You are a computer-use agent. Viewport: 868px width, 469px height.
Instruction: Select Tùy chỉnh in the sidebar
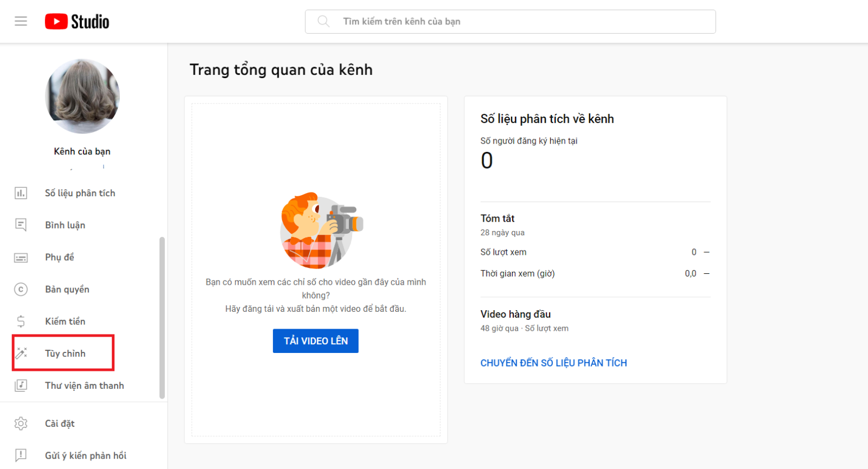pos(65,353)
